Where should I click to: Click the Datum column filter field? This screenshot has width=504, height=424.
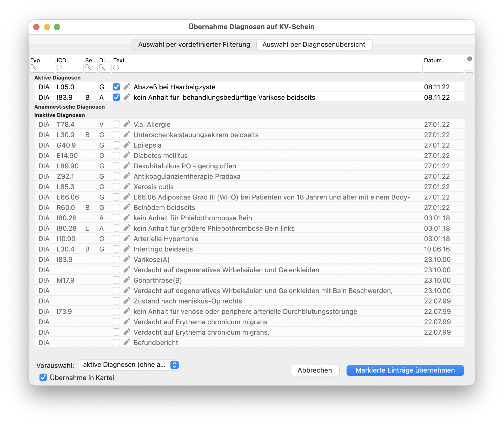point(443,68)
